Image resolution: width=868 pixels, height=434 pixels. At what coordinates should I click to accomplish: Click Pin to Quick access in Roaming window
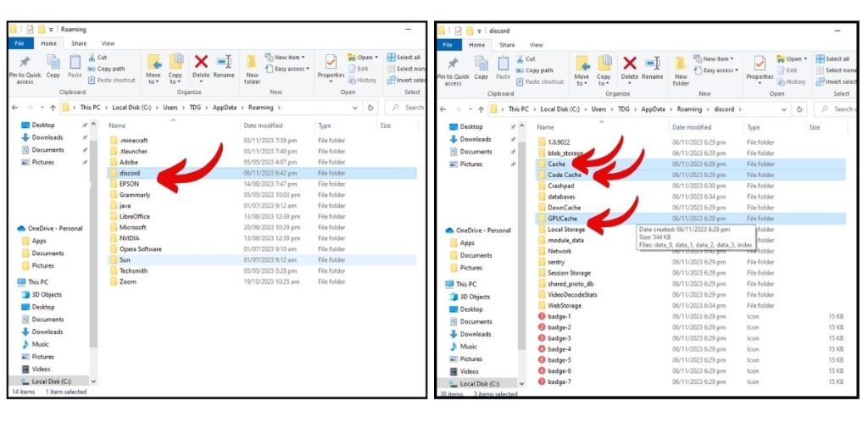pyautogui.click(x=25, y=68)
